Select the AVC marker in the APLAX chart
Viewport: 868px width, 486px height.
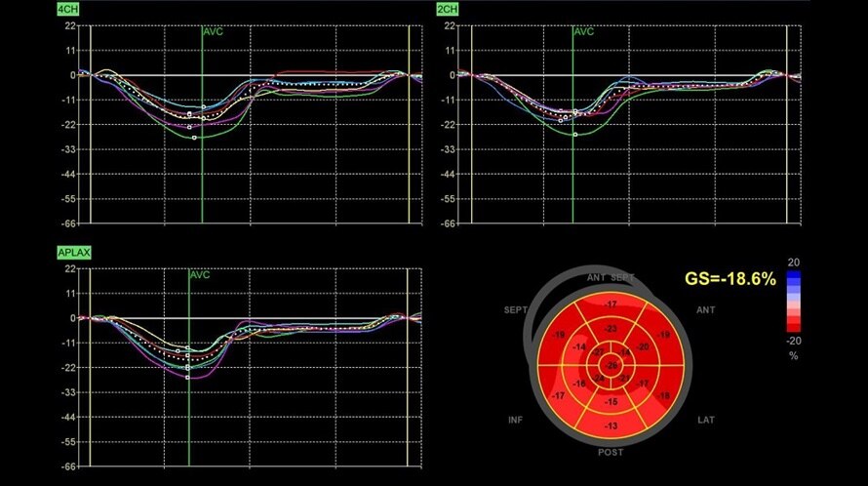pyautogui.click(x=200, y=275)
